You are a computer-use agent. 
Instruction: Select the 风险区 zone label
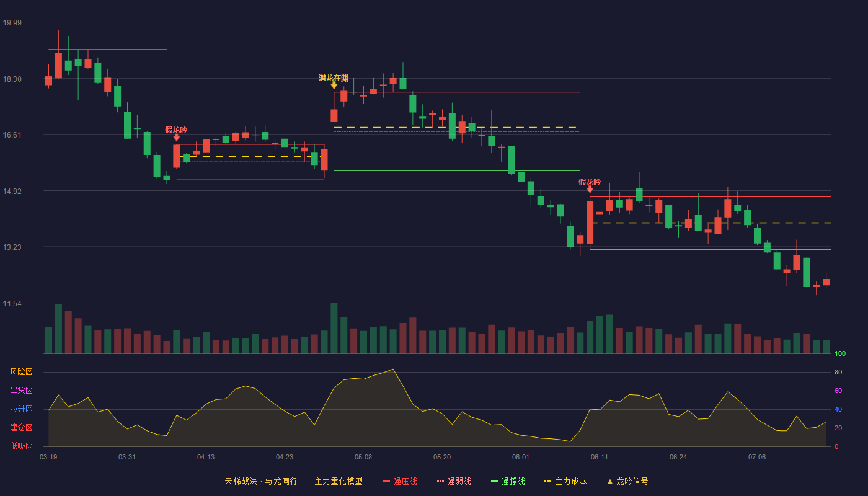coord(21,372)
